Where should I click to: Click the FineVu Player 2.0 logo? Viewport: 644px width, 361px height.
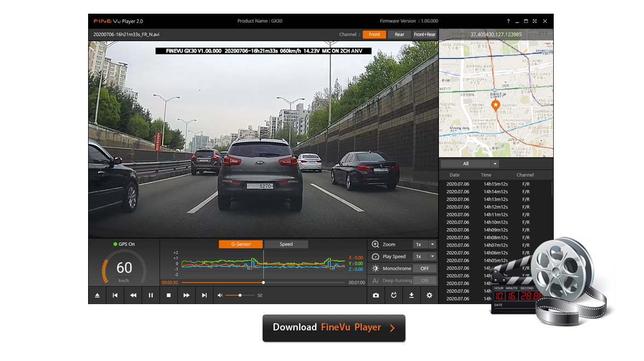click(118, 21)
